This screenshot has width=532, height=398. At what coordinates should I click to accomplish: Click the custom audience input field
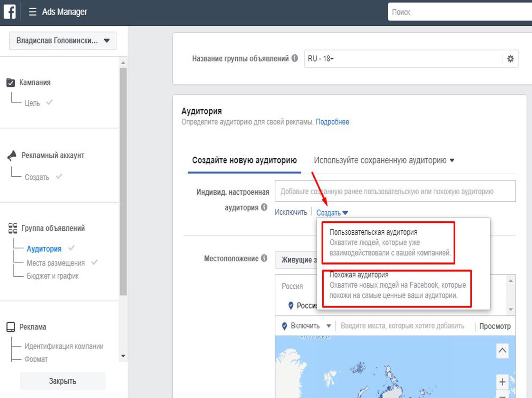click(x=395, y=191)
